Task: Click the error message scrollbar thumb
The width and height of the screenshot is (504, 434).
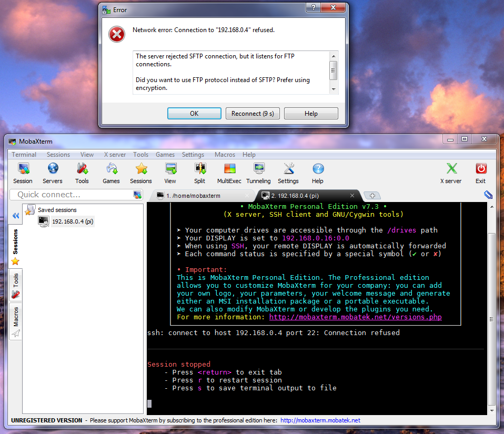Action: tap(334, 70)
